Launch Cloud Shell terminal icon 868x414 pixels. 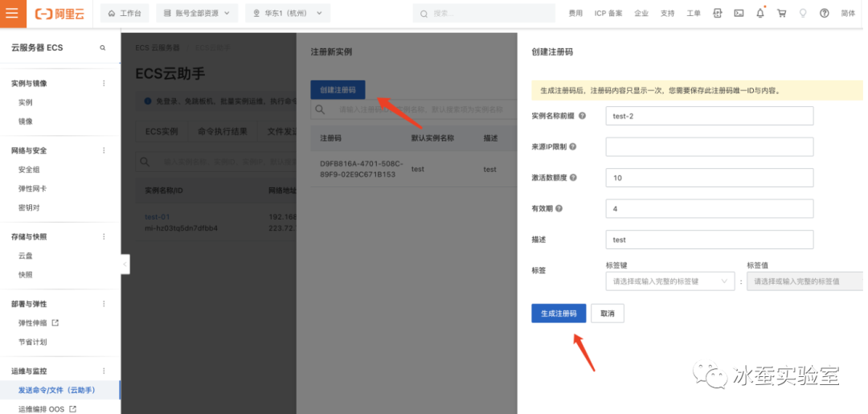coord(739,14)
